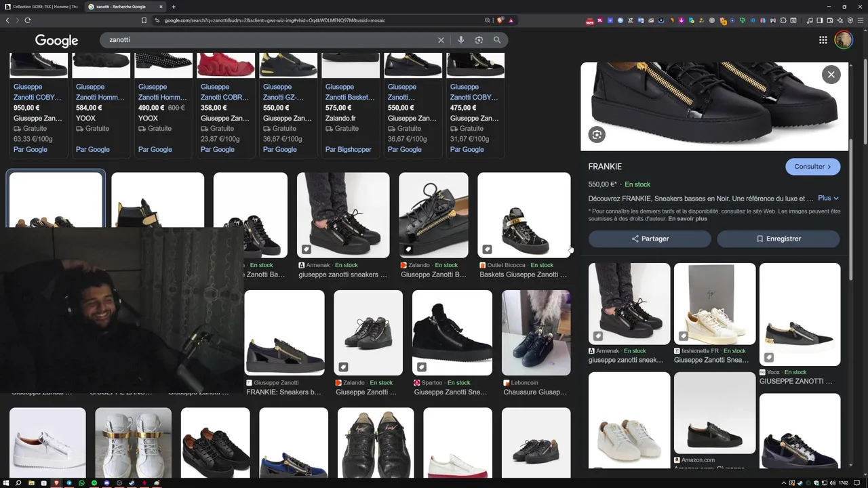Screen dimensions: 868x488
Task: Open the Brave Shields icon
Action: 500,20
